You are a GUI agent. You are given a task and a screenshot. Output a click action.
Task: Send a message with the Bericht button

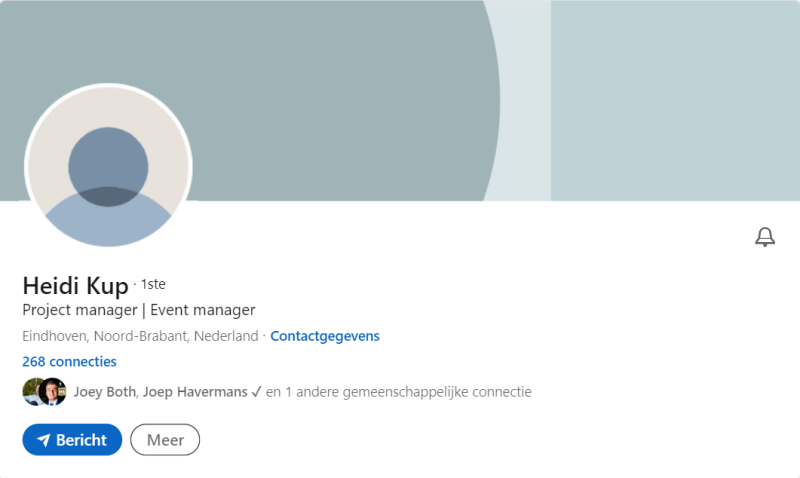(x=72, y=440)
